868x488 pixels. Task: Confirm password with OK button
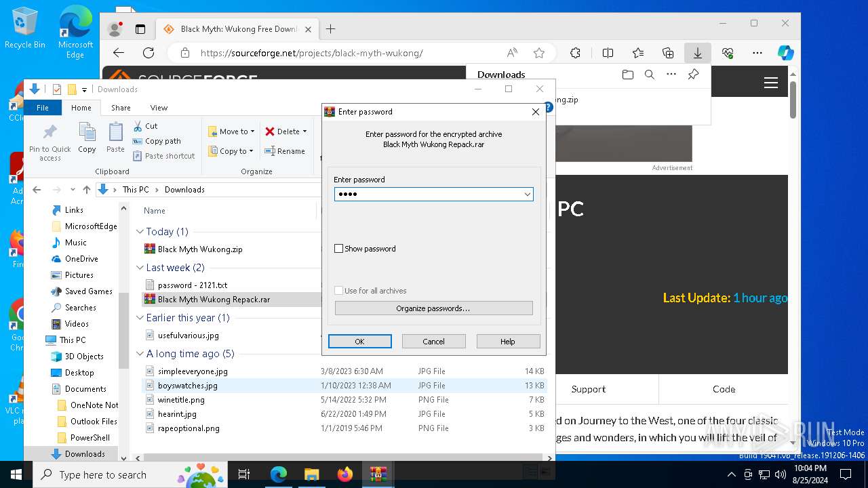360,342
